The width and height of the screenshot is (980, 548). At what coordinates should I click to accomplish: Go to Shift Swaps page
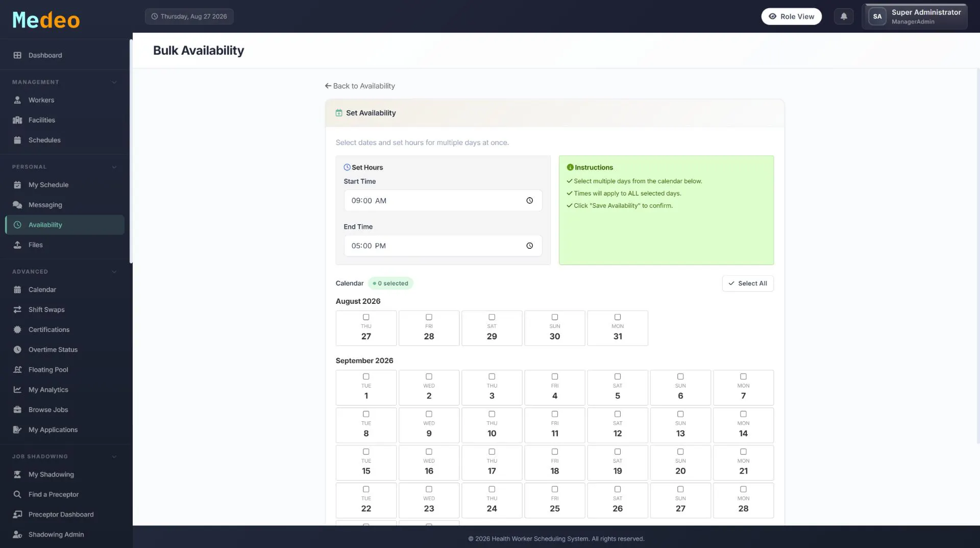pyautogui.click(x=65, y=309)
